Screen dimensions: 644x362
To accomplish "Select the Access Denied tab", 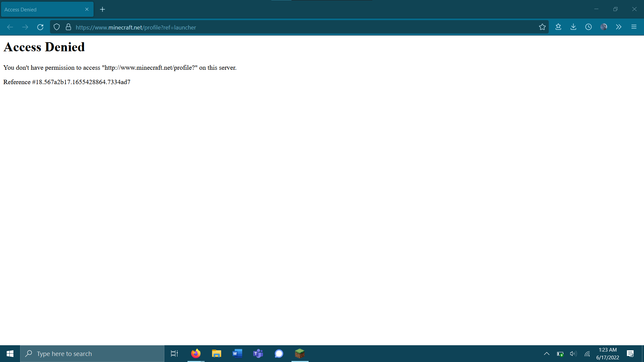I will 40,9.
